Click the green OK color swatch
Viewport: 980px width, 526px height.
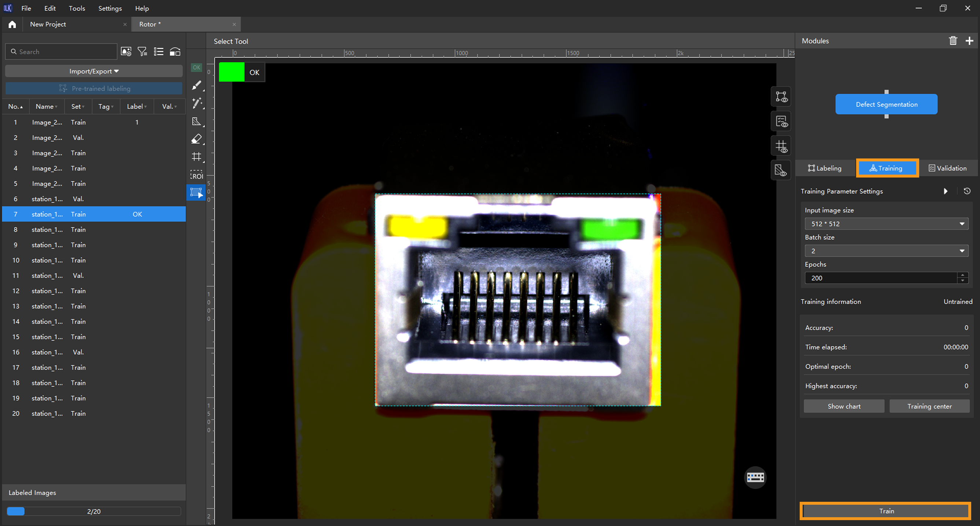[231, 72]
